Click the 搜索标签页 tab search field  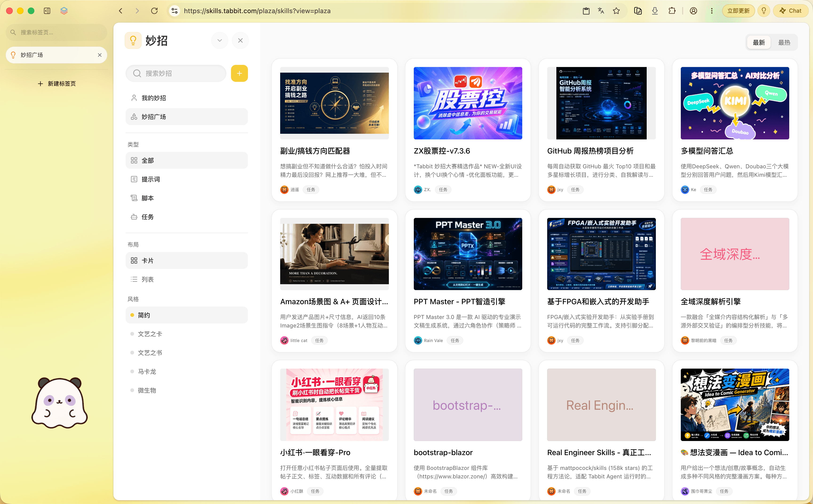(56, 32)
